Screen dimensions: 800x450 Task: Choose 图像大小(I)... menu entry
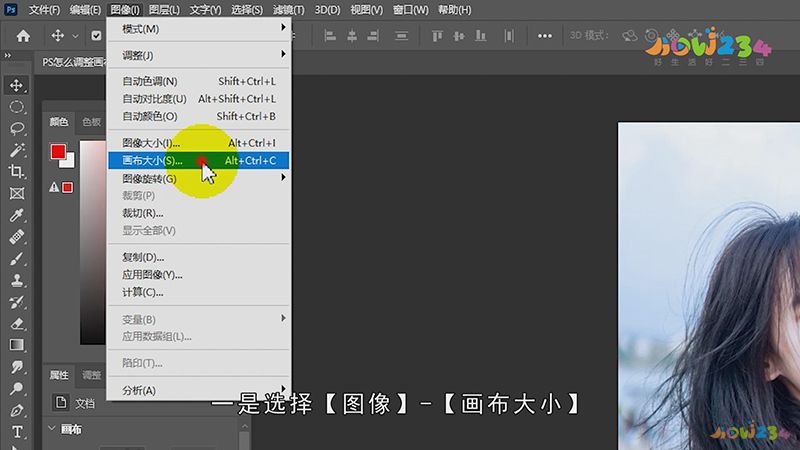pos(199,143)
